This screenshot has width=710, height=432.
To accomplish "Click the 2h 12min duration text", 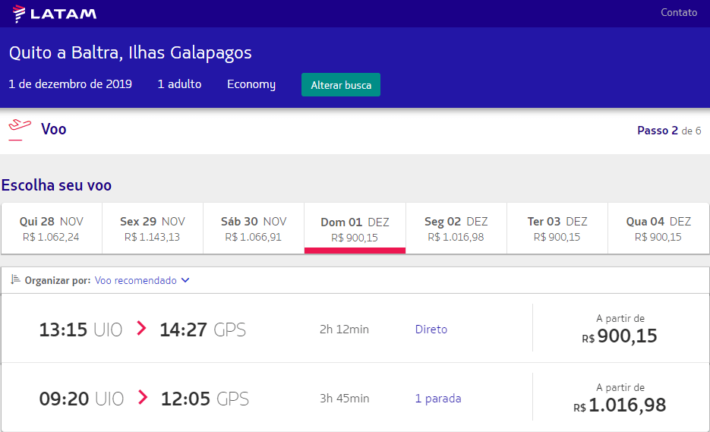I will pyautogui.click(x=344, y=329).
